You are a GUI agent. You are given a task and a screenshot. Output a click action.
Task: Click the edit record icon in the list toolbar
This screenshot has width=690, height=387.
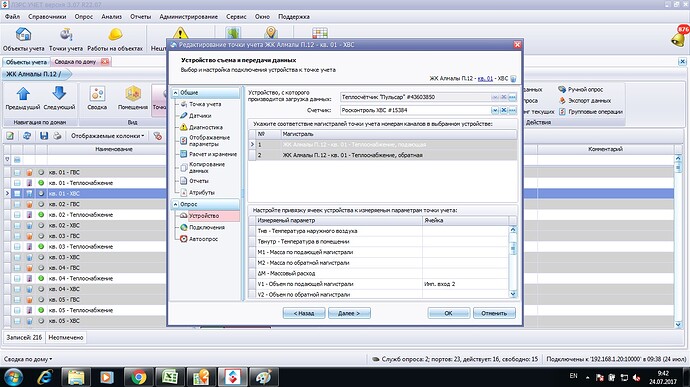tap(10, 136)
